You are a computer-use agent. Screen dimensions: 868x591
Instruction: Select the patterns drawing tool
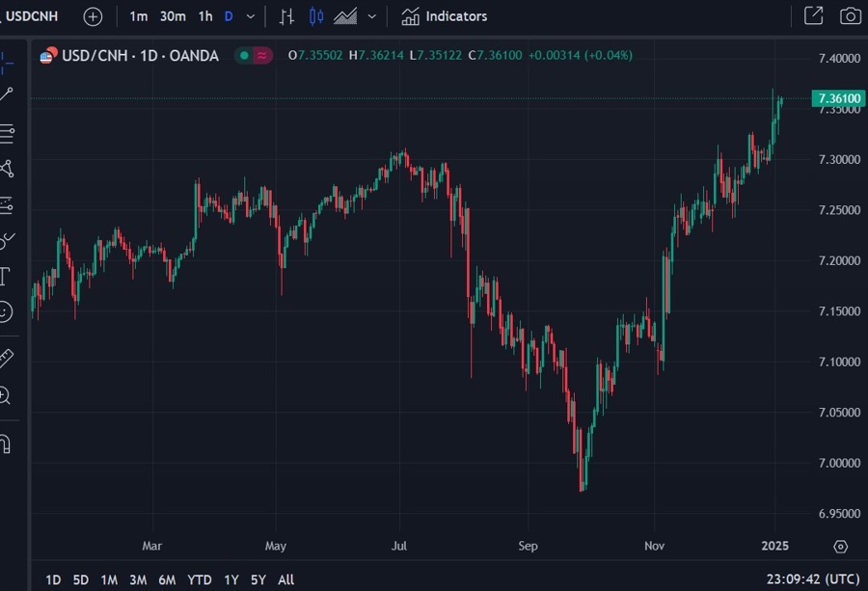pyautogui.click(x=7, y=169)
